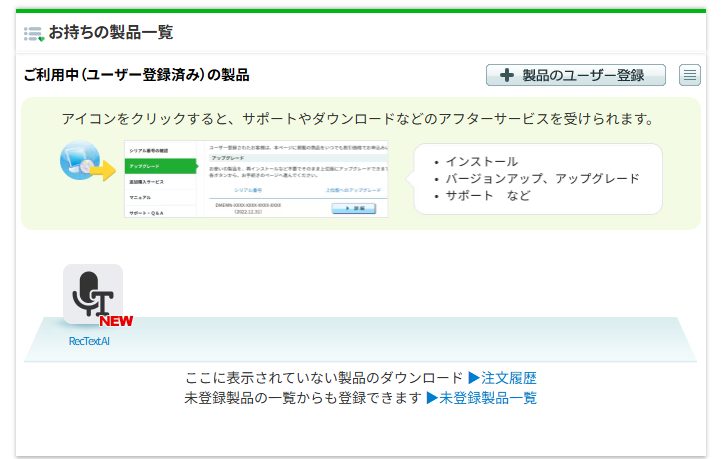Open the RecTextAI product icon
The image size is (723, 459).
tap(93, 294)
